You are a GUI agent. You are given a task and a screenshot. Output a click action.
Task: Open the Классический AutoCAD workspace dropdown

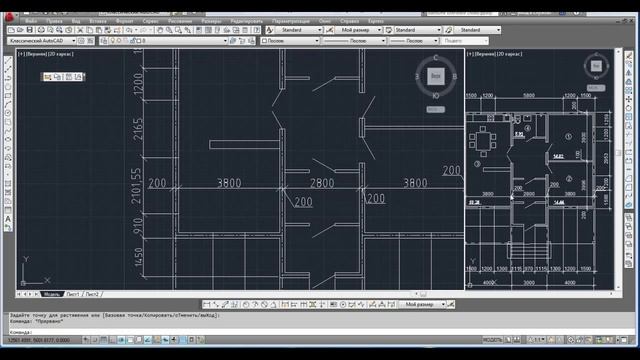click(73, 41)
